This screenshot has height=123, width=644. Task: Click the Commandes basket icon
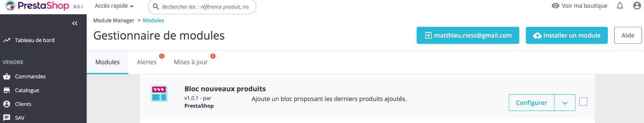point(7,76)
